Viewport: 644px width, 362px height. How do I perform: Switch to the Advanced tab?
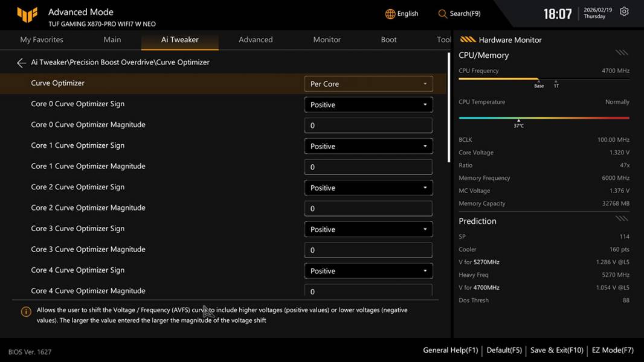[256, 40]
